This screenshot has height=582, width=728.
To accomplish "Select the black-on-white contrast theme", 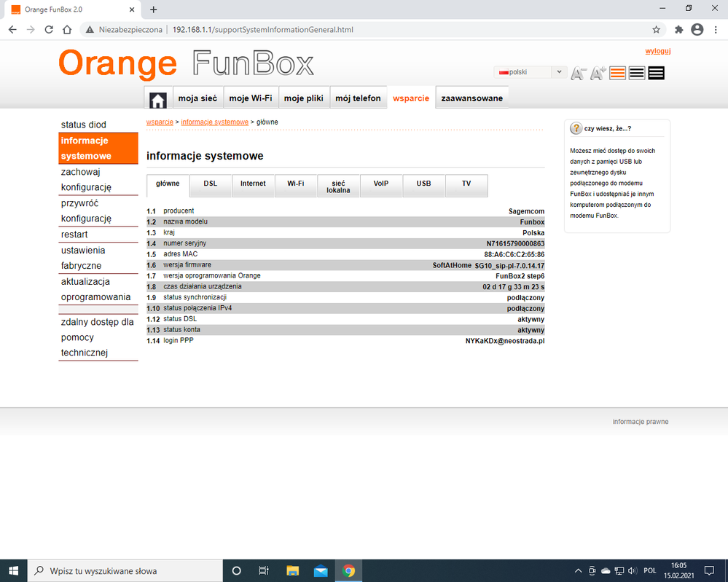I will pos(637,73).
